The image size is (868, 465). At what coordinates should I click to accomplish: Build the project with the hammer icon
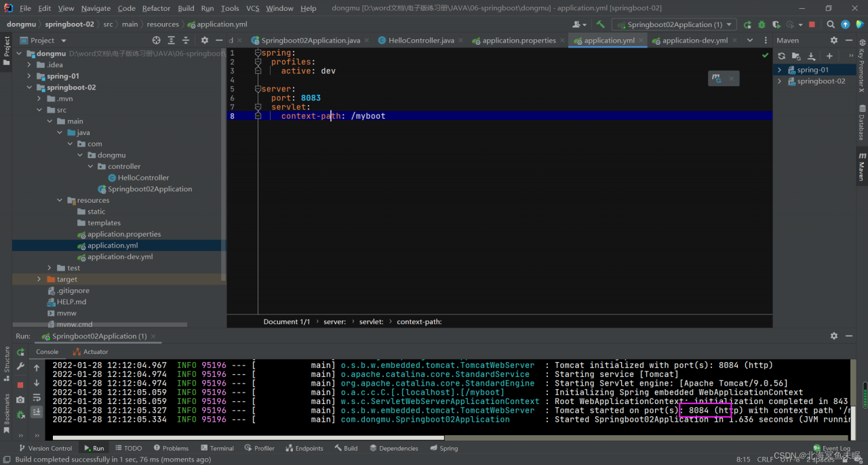point(600,24)
